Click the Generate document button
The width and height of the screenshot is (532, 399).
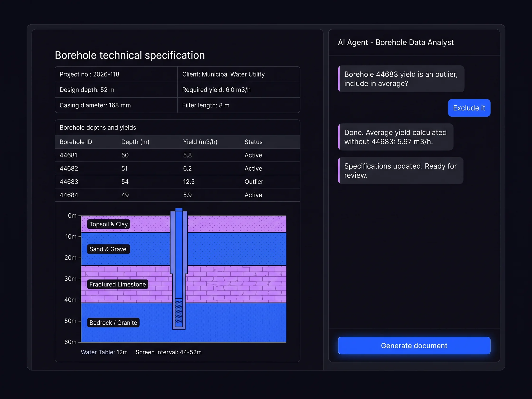click(x=414, y=345)
